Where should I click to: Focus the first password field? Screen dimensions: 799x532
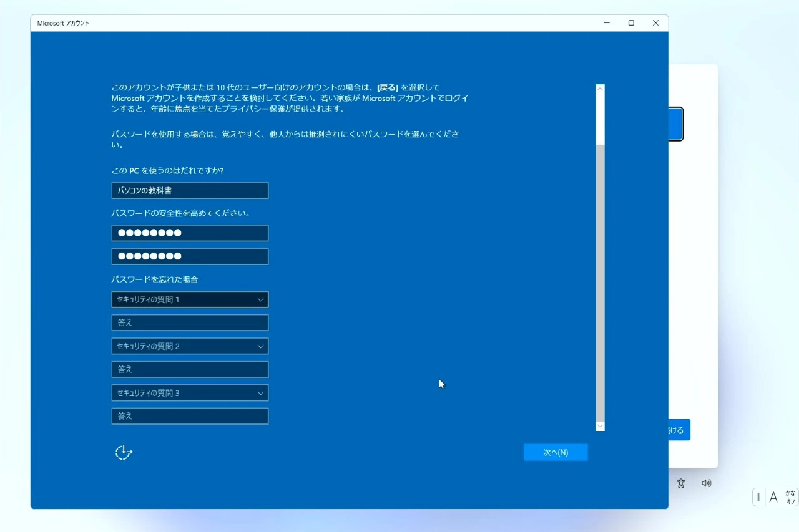(x=190, y=233)
